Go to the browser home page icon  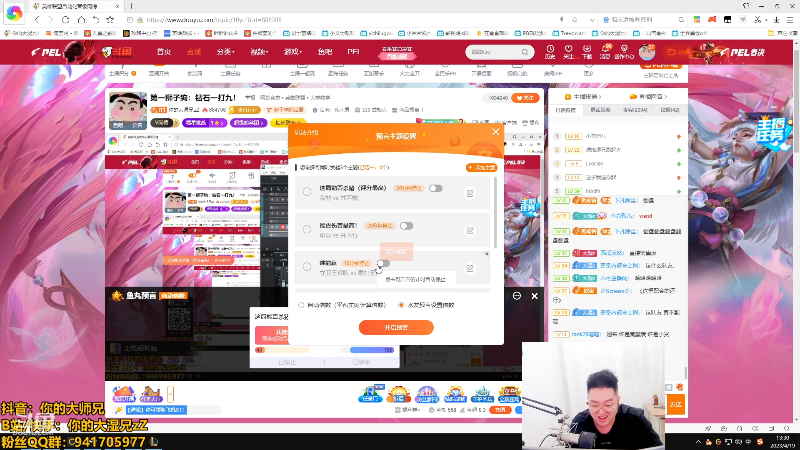pos(81,20)
